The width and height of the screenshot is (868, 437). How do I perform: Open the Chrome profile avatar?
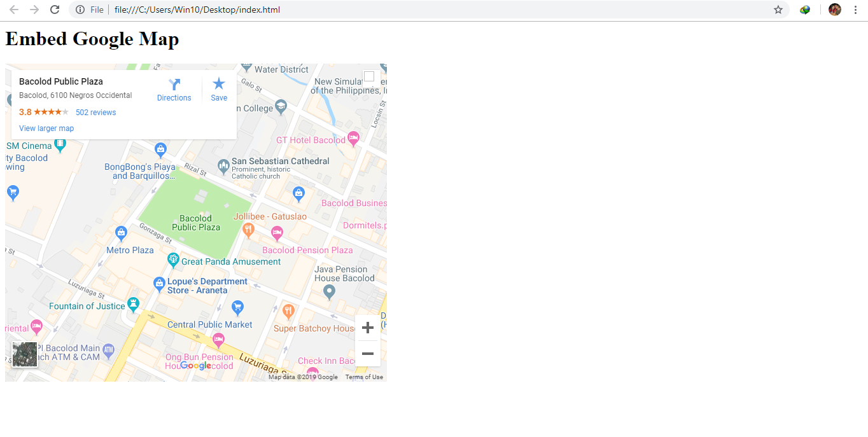tap(835, 10)
